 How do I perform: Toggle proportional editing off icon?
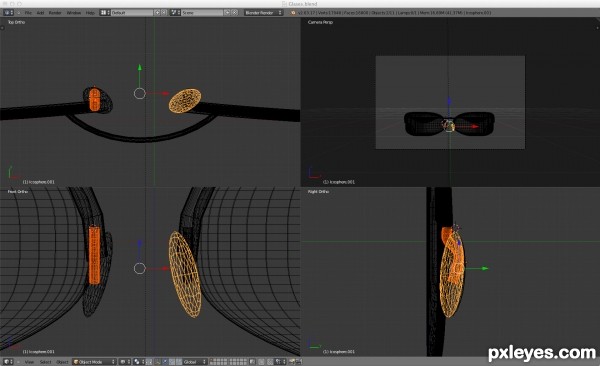coord(262,362)
